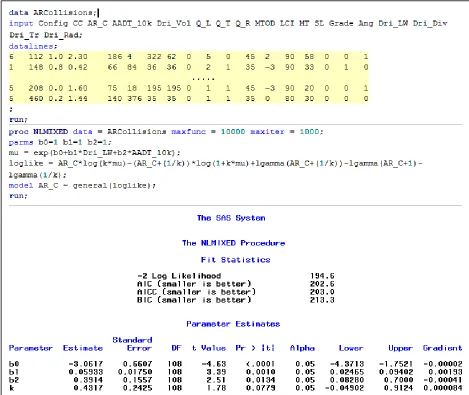This screenshot has height=395, width=469.
Task: Select the 'lgamma(1/k);' continuation line
Action: pyautogui.click(x=38, y=175)
